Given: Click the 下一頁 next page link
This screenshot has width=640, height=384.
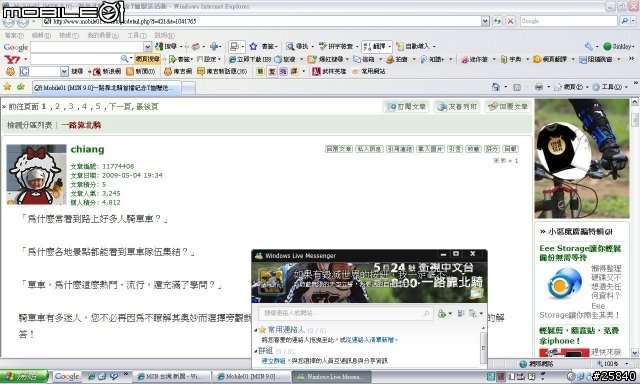Looking at the screenshot, I should [120, 107].
